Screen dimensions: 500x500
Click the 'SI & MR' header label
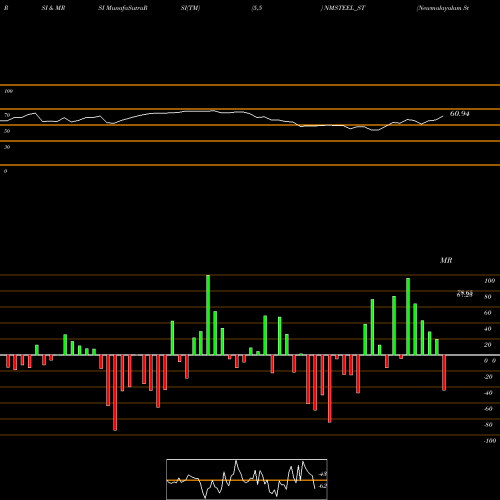click(53, 8)
